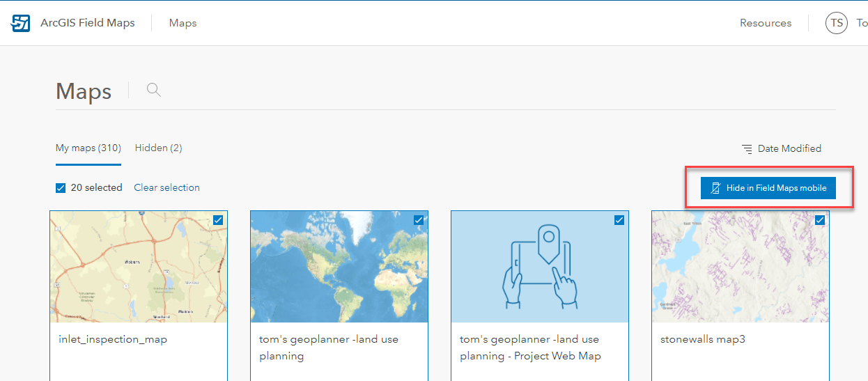Click the stonewalls map3 title
The image size is (868, 381).
point(704,340)
